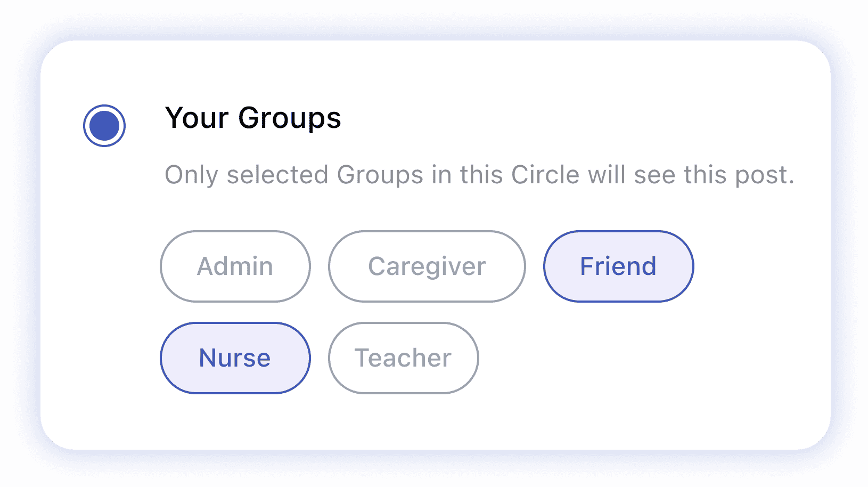The height and width of the screenshot is (487, 868).
Task: Click the word 'Groups' in the title
Action: tap(289, 118)
